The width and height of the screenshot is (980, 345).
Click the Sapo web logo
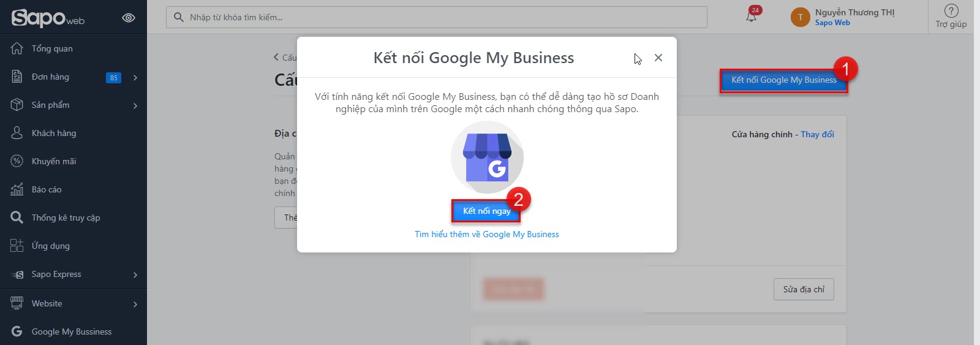tap(48, 18)
